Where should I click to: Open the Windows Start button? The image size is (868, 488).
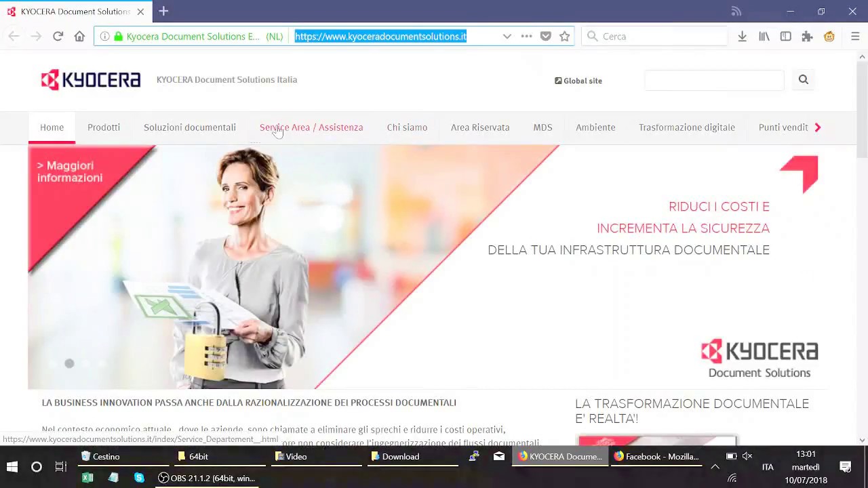tap(12, 467)
